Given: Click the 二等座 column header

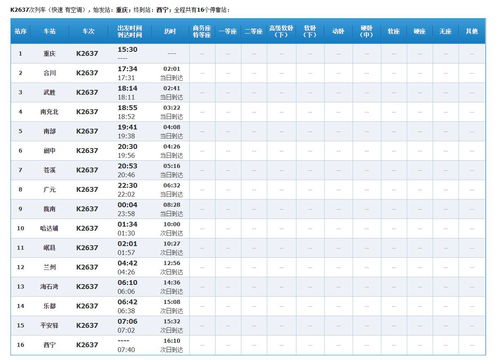Looking at the screenshot, I should pyautogui.click(x=253, y=31).
